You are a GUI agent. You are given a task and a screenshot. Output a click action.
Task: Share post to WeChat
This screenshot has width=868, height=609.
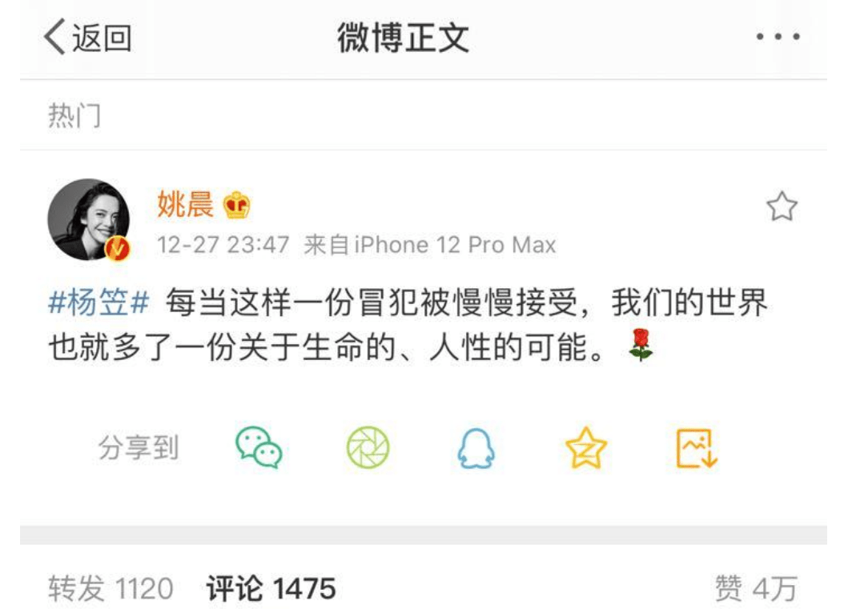[x=259, y=447]
